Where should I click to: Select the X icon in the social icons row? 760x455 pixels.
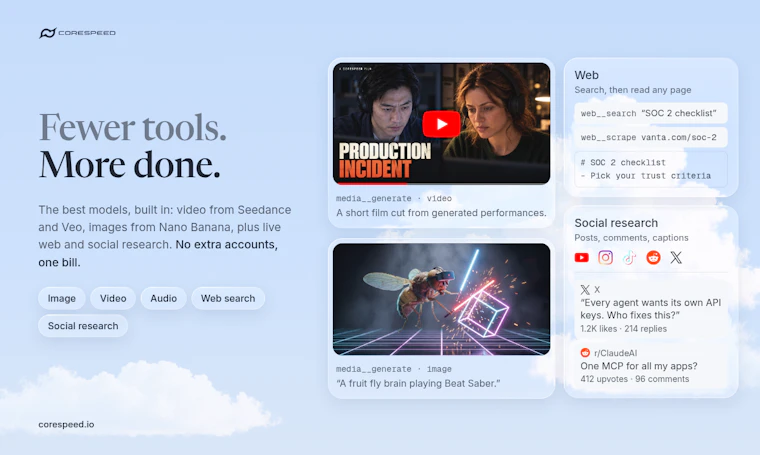(x=676, y=257)
